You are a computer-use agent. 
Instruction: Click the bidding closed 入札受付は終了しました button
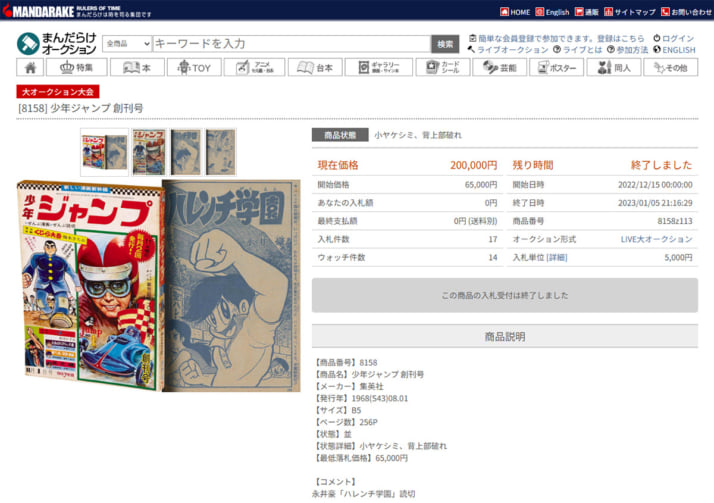(x=505, y=295)
